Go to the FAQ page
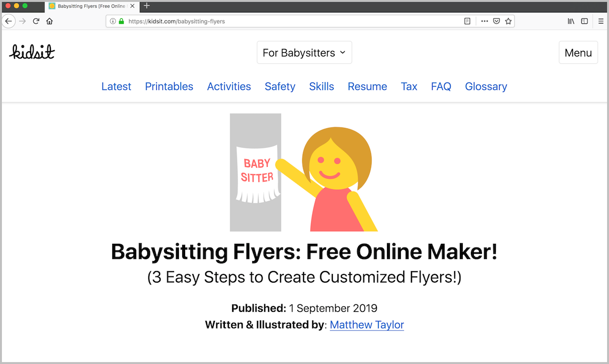The height and width of the screenshot is (364, 609). point(441,86)
